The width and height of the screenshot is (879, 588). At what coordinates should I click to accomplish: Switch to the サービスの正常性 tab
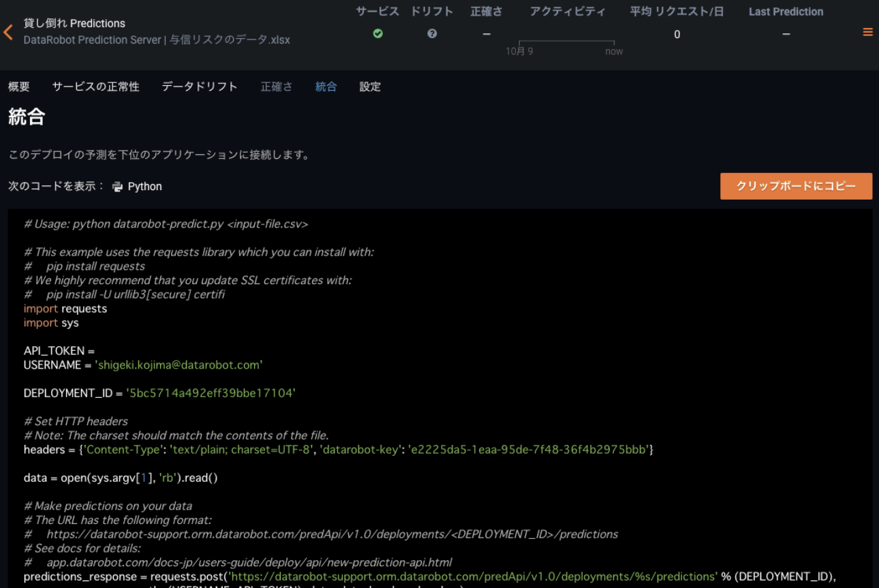pos(96,87)
